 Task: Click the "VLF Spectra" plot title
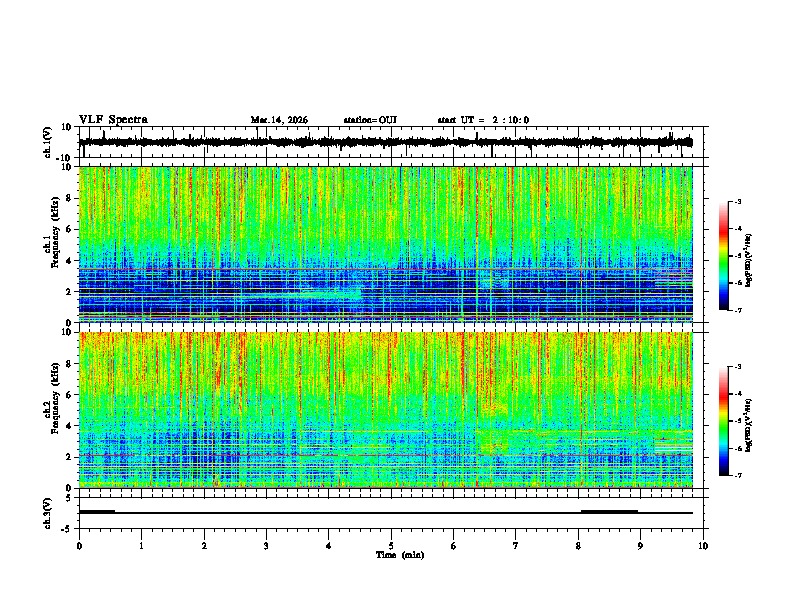point(113,120)
